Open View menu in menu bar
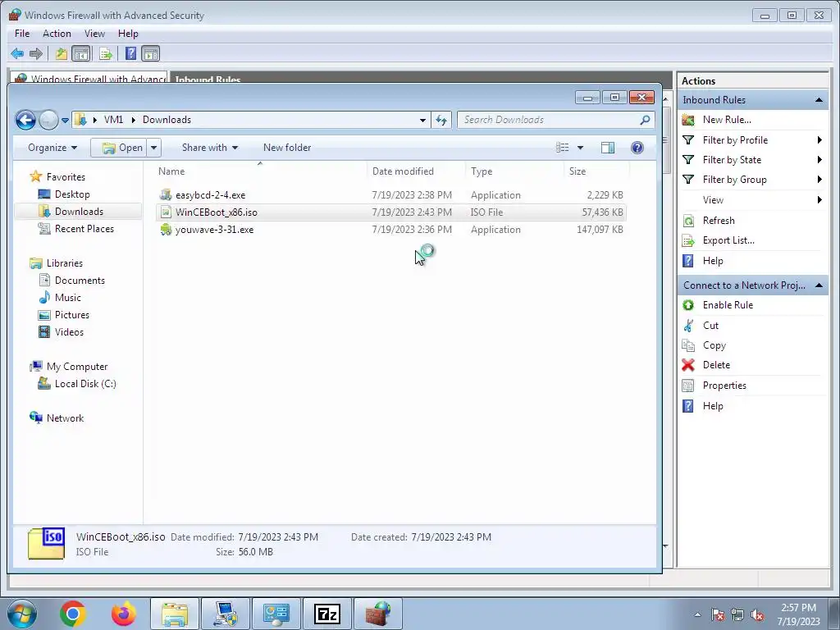This screenshot has height=630, width=840. point(95,33)
